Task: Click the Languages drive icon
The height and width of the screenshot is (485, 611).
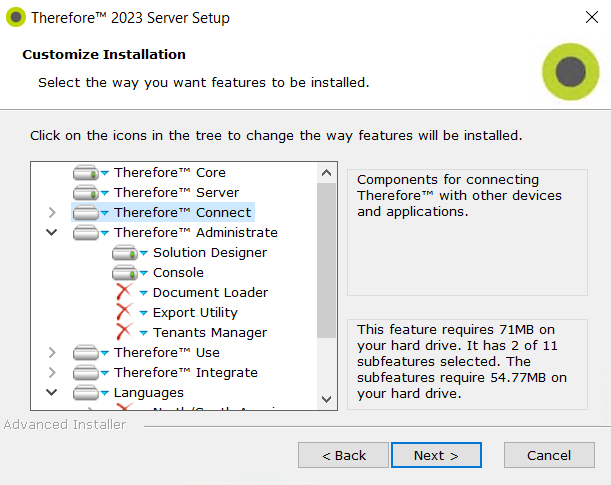Action: pos(85,393)
